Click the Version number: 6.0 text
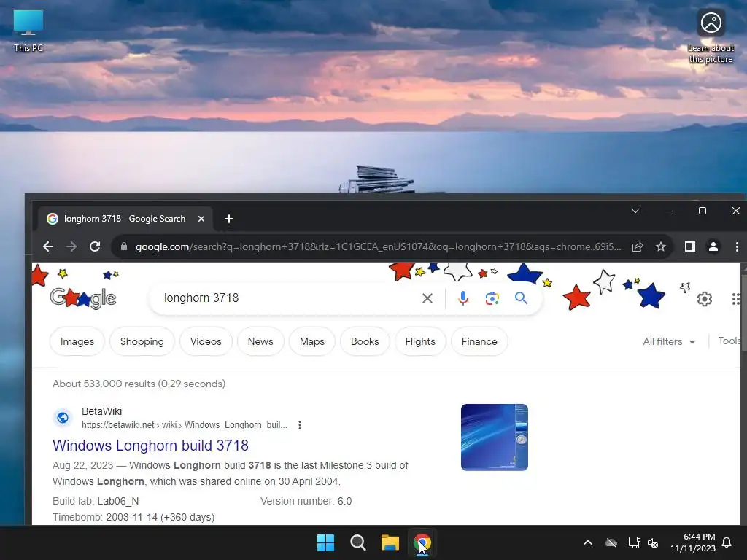This screenshot has width=747, height=560. coord(306,501)
